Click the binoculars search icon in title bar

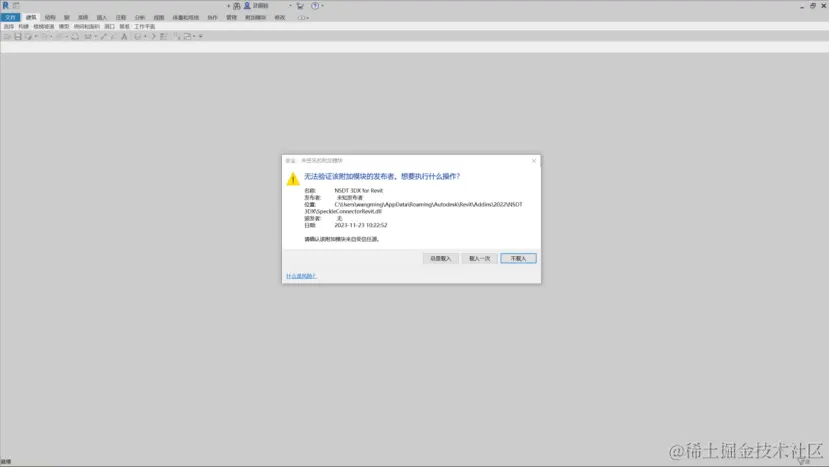tap(237, 6)
